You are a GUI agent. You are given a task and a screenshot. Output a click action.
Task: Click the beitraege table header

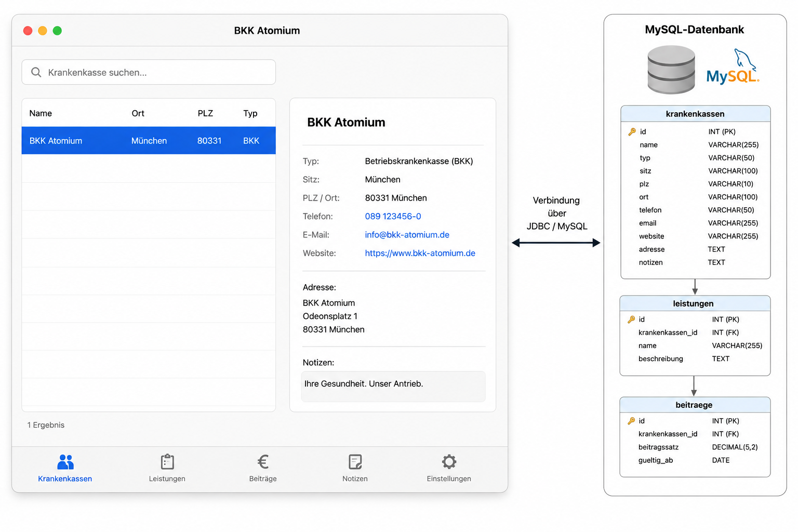point(695,405)
